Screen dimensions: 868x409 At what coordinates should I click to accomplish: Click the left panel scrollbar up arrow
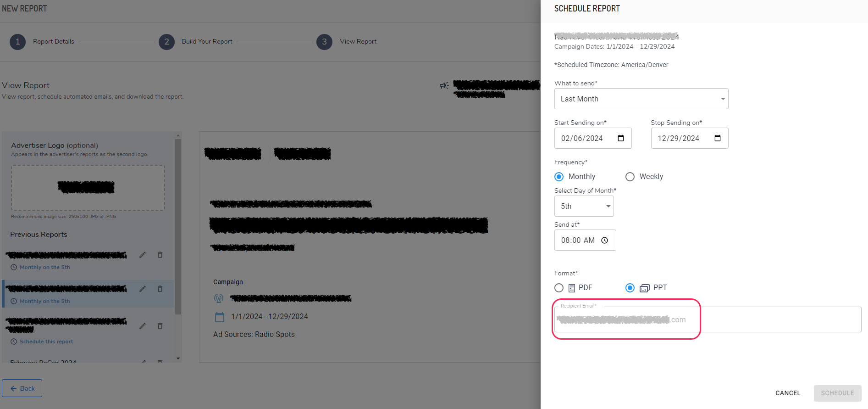178,136
